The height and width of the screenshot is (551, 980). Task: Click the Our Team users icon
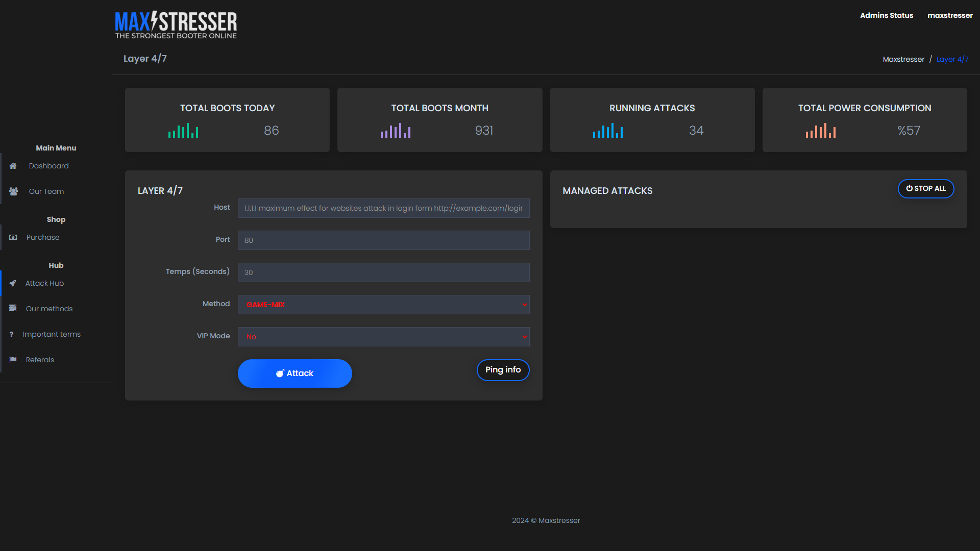[x=12, y=191]
